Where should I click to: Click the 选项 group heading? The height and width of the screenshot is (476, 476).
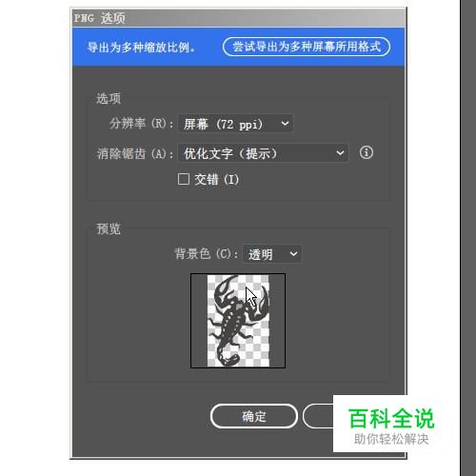pos(109,98)
